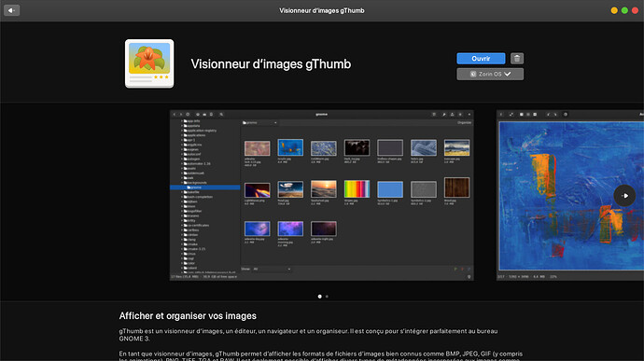The image size is (644, 361).
Task: Select the first screenshot pagination dot
Action: tap(319, 296)
